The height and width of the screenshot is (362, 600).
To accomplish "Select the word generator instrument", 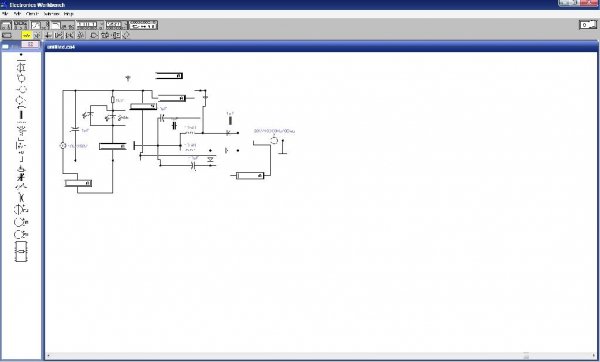I will point(90,25).
